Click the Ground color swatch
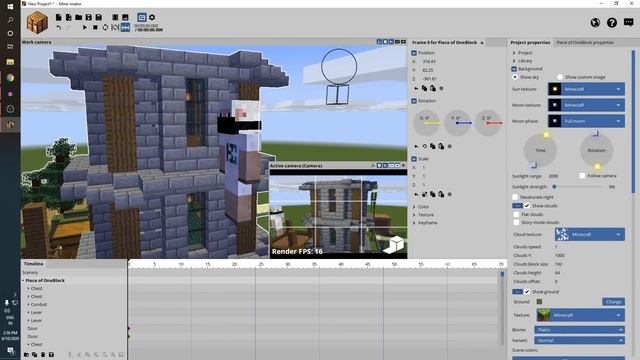The image size is (640, 360). (x=539, y=302)
